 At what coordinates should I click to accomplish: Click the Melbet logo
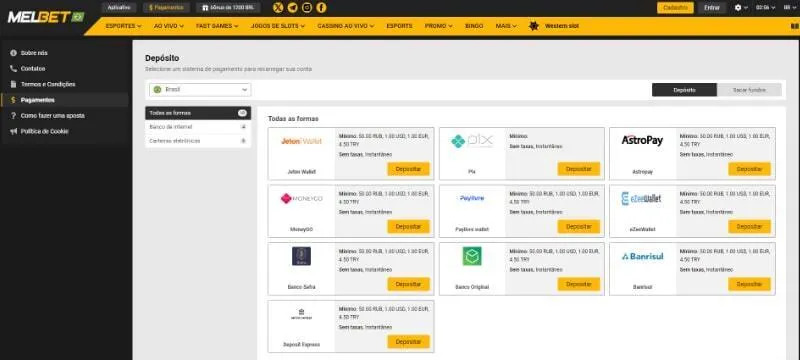45,17
